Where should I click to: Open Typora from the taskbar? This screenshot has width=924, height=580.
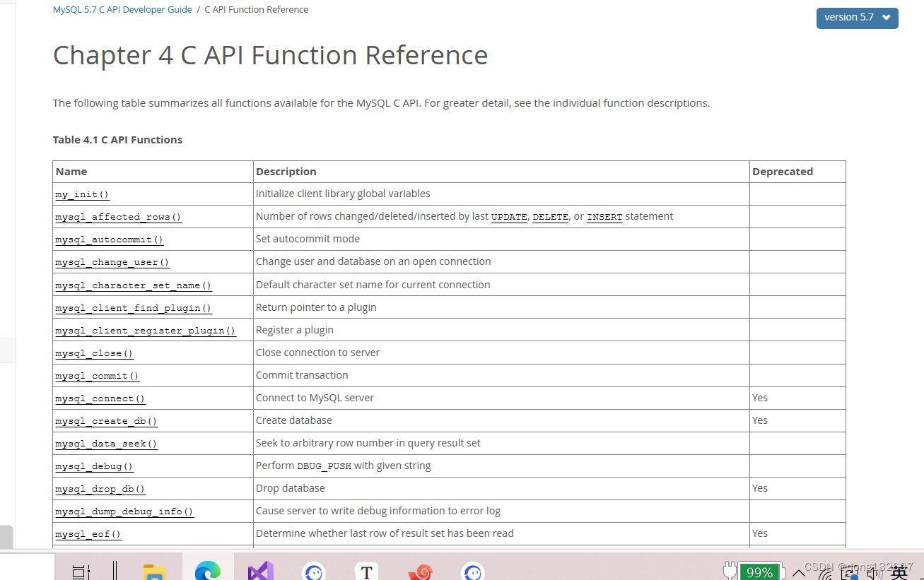(x=366, y=571)
